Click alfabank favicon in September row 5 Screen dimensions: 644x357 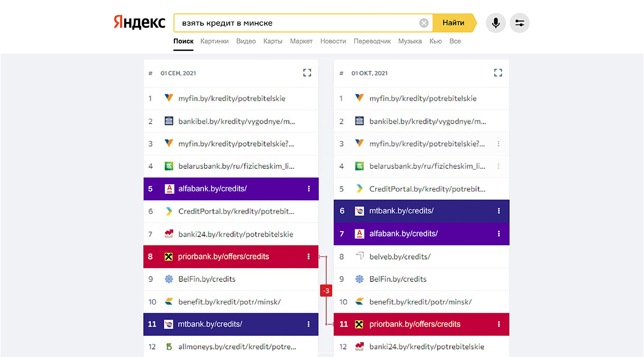(x=169, y=189)
